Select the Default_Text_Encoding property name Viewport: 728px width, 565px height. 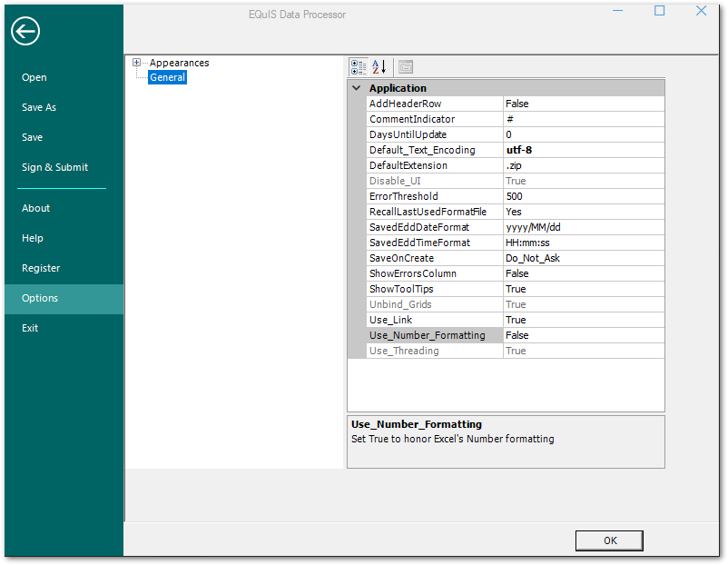[x=434, y=150]
